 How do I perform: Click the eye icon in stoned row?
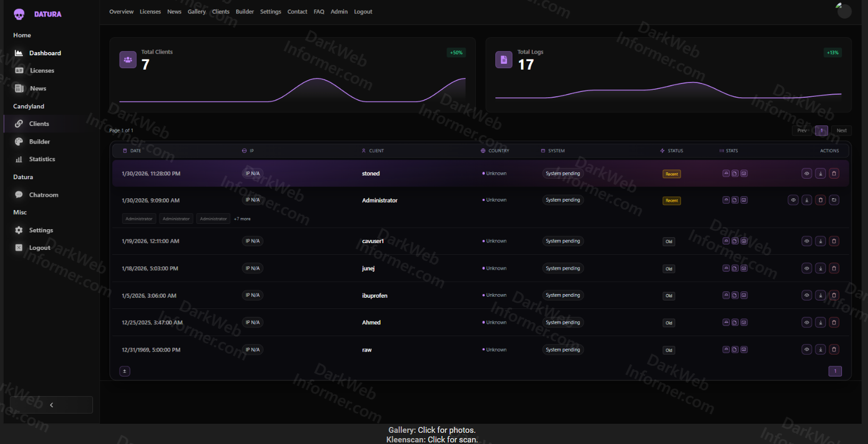tap(806, 174)
